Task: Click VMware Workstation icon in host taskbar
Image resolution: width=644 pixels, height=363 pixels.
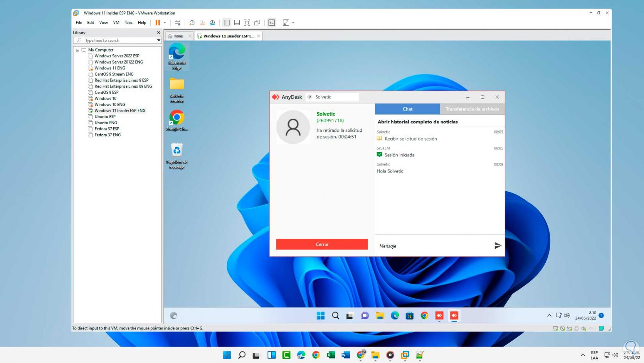Action: [405, 355]
